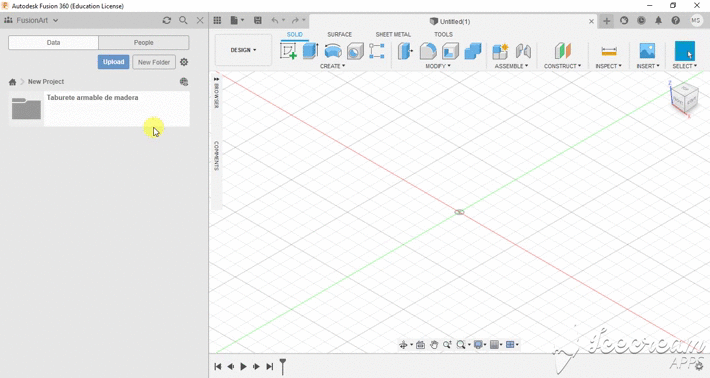Select the Press Pull tool
Image resolution: width=710 pixels, height=378 pixels.
click(405, 51)
